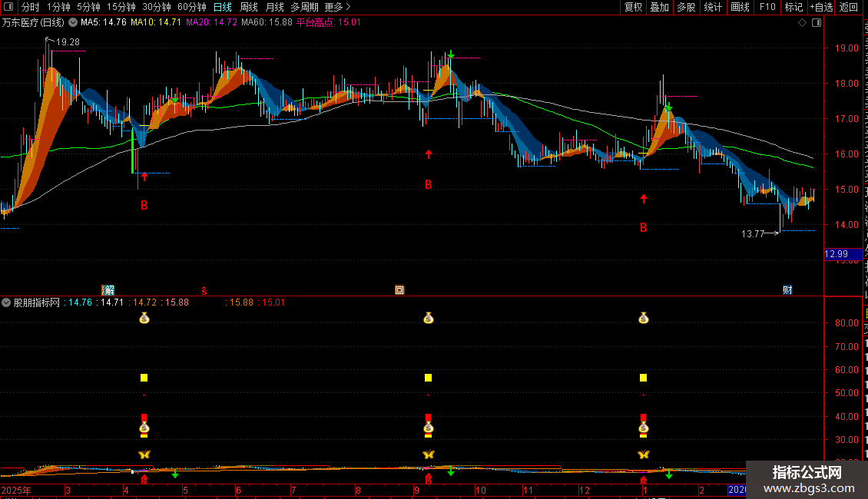Open the 股朋指标网 indicator dropdown arrow
The width and height of the screenshot is (868, 499).
click(7, 302)
